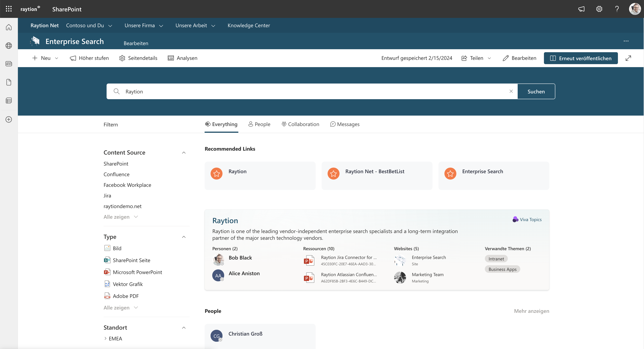Open Seitendetails in toolbar
The image size is (644, 349).
(x=138, y=58)
